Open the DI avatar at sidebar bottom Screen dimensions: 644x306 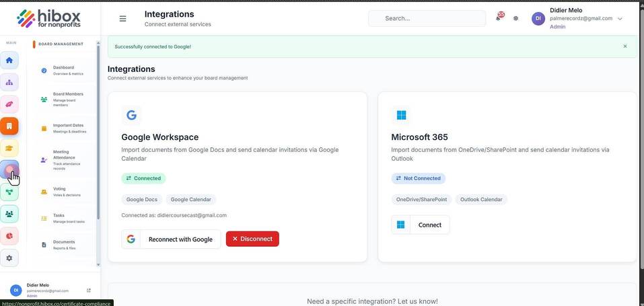click(15, 291)
